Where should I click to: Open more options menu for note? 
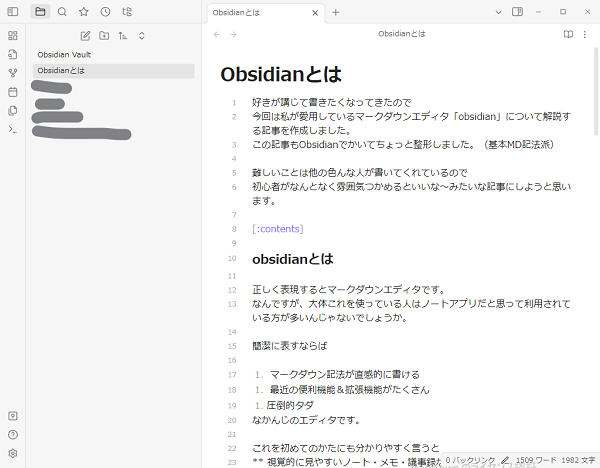click(585, 34)
